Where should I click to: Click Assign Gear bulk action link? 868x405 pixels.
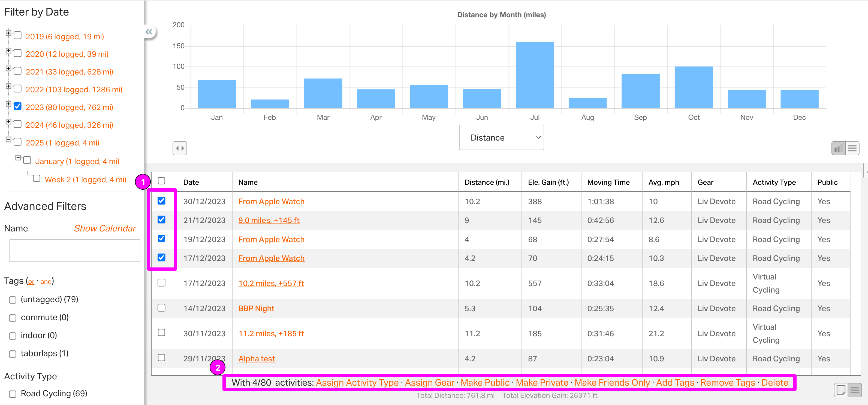tap(429, 382)
